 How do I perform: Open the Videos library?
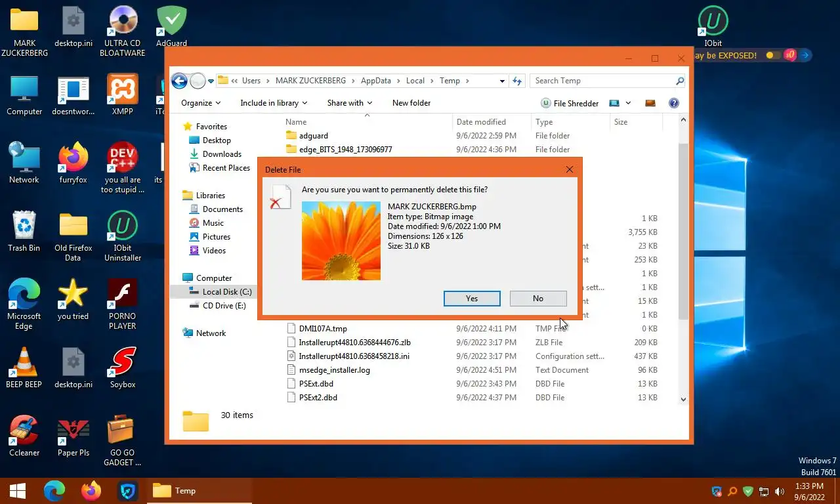pyautogui.click(x=214, y=251)
